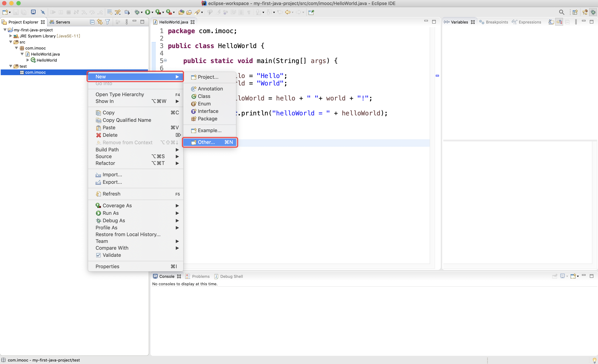This screenshot has width=598, height=364.
Task: Click the Open Task toolbar icon
Action: point(189,12)
